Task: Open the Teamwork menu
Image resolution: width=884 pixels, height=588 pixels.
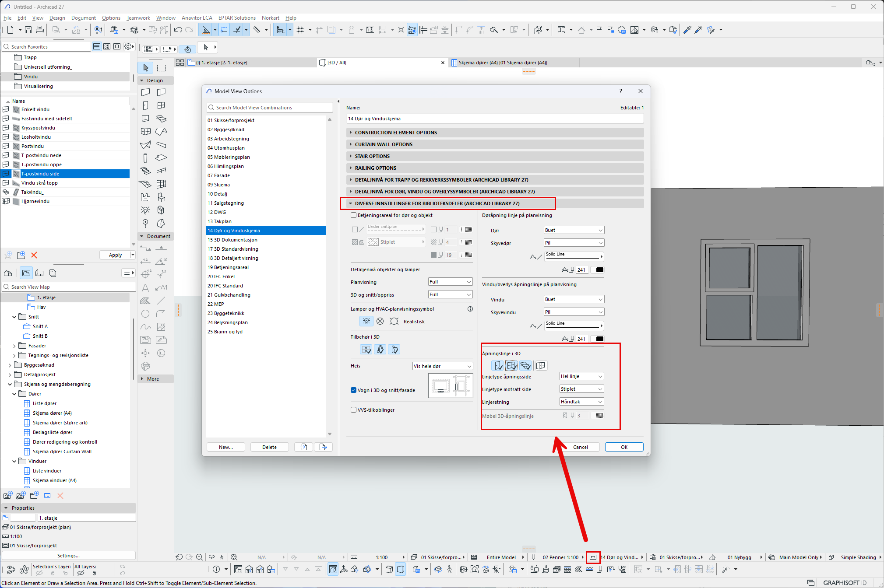Action: (138, 18)
